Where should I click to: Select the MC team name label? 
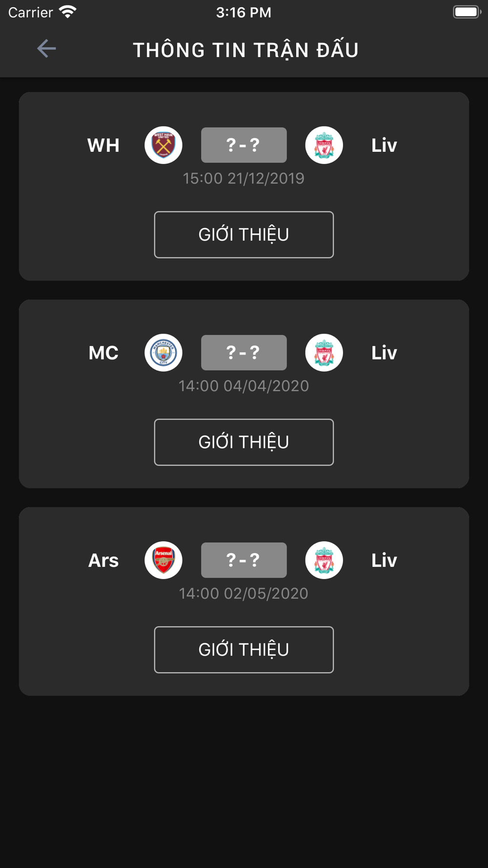(x=103, y=353)
